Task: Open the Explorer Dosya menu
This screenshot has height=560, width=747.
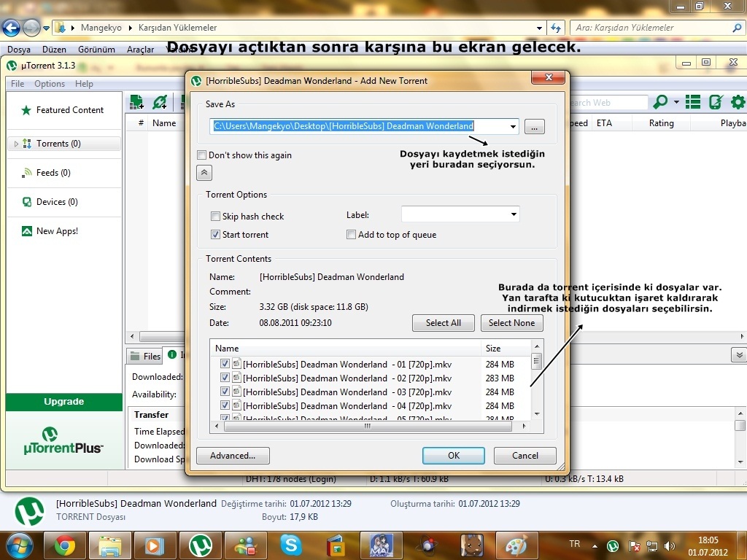Action: coord(18,50)
